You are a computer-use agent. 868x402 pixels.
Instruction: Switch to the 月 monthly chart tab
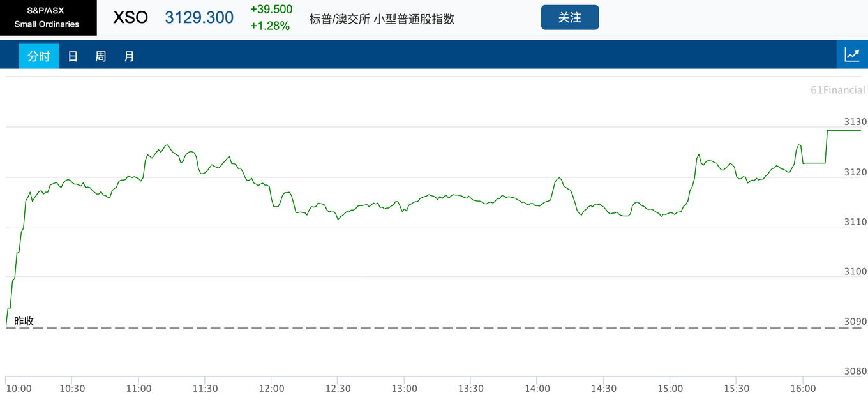129,56
